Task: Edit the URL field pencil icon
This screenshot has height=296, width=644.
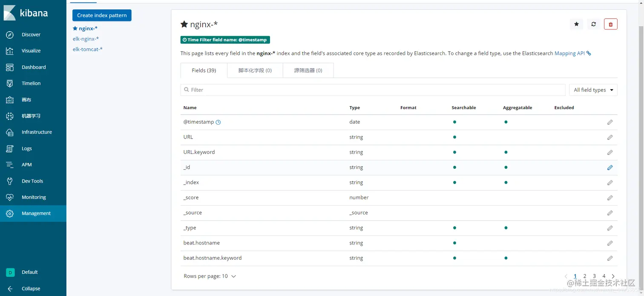Action: point(610,137)
